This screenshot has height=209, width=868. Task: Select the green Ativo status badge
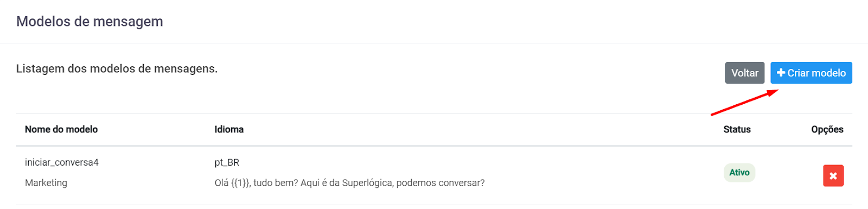pos(739,173)
